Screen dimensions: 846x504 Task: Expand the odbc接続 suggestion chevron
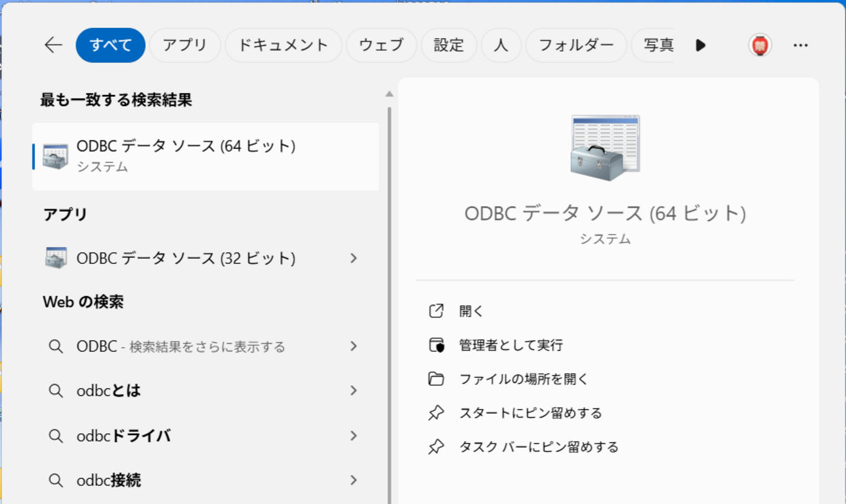click(353, 480)
